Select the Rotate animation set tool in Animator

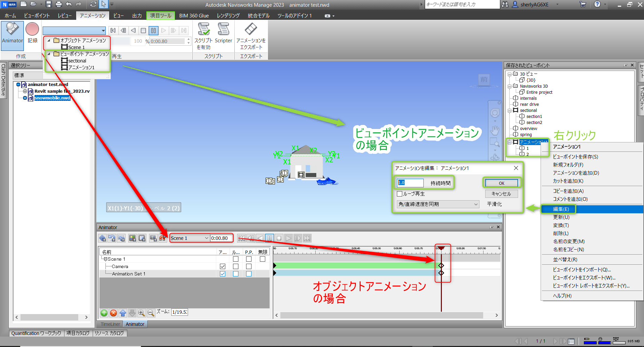112,238
